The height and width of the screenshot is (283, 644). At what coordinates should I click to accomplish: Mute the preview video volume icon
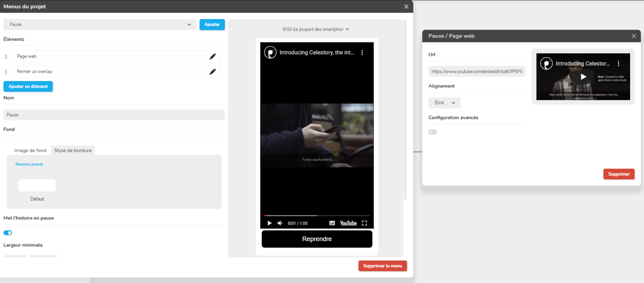(280, 223)
